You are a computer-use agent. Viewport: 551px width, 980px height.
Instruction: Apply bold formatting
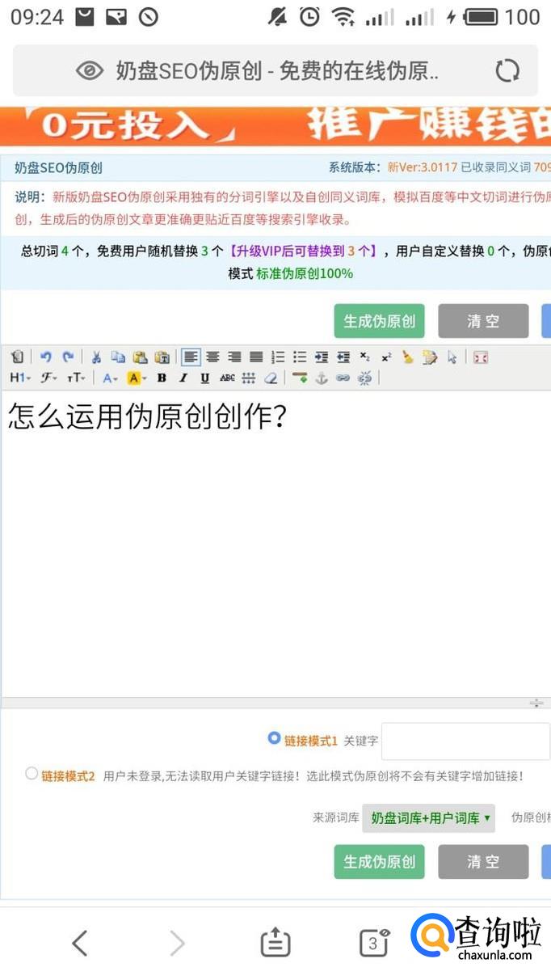162,378
